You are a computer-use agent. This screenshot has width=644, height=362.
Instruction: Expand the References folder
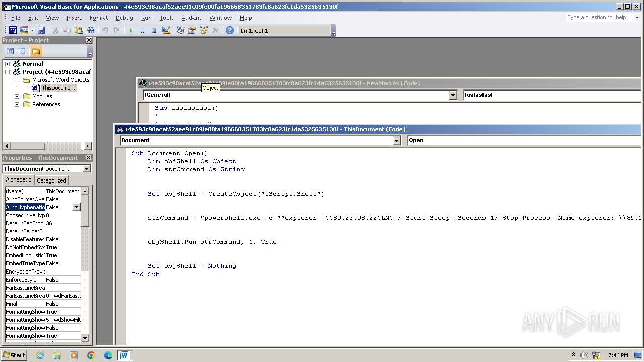(x=17, y=104)
